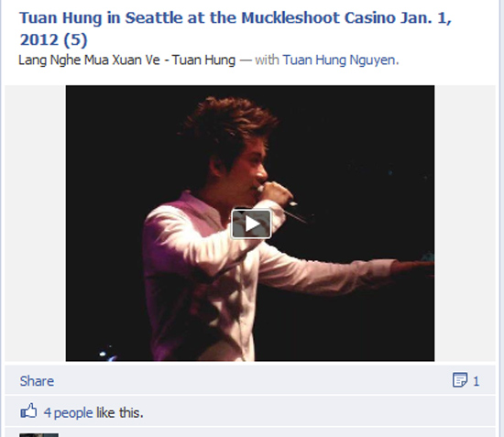This screenshot has height=437, width=504.
Task: Click the gray area right of the video
Action: [465, 223]
